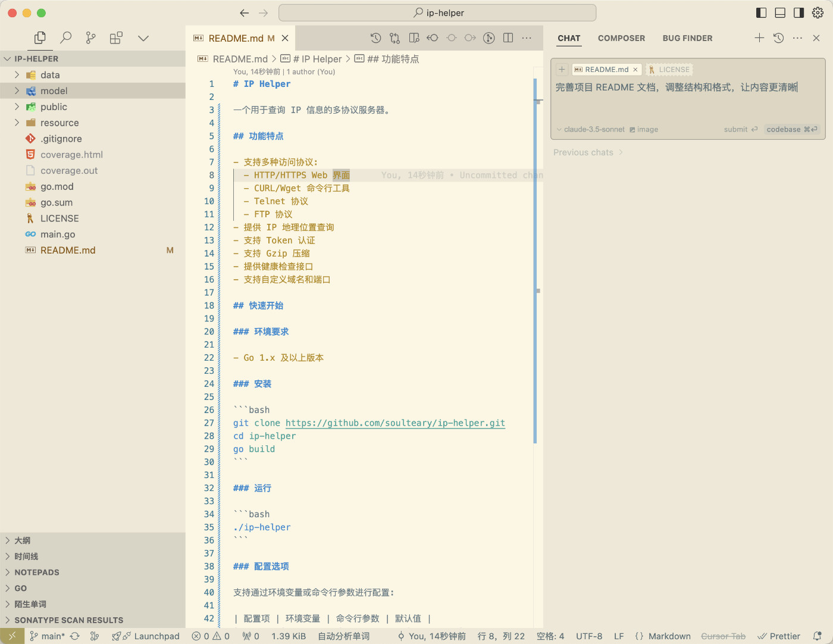Open settings gear in title bar
Image resolution: width=833 pixels, height=644 pixels.
818,12
